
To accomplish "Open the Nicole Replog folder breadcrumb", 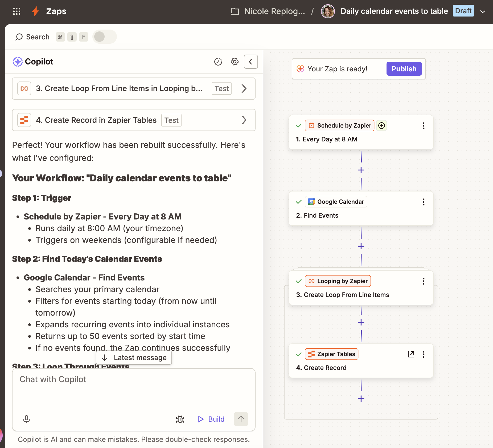I will (268, 11).
